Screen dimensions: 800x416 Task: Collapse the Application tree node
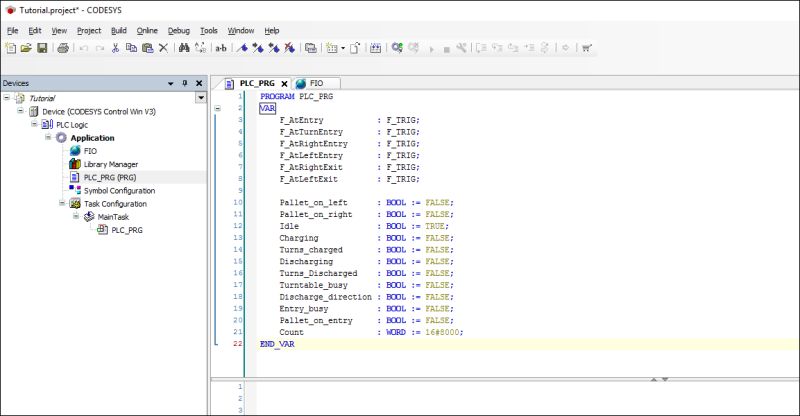click(x=48, y=137)
